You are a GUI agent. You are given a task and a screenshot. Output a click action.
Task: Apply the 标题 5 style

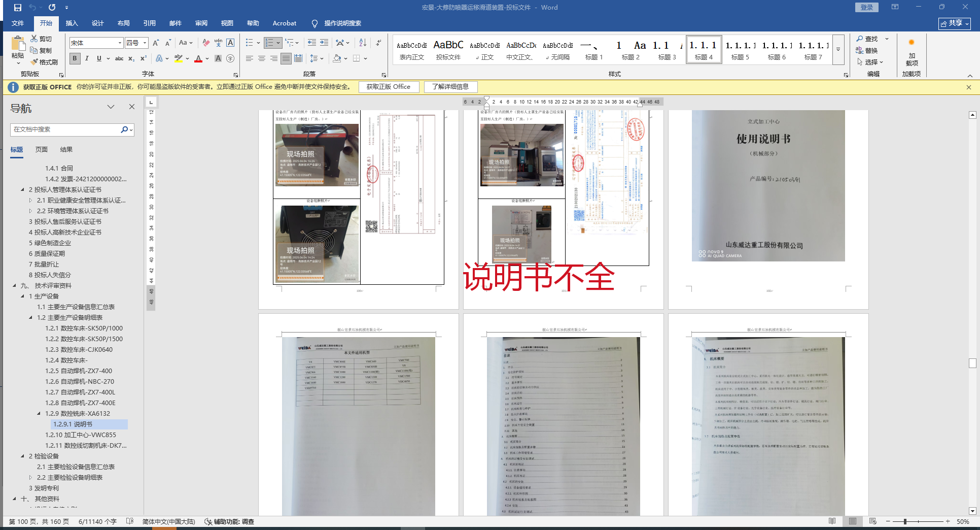pyautogui.click(x=740, y=50)
